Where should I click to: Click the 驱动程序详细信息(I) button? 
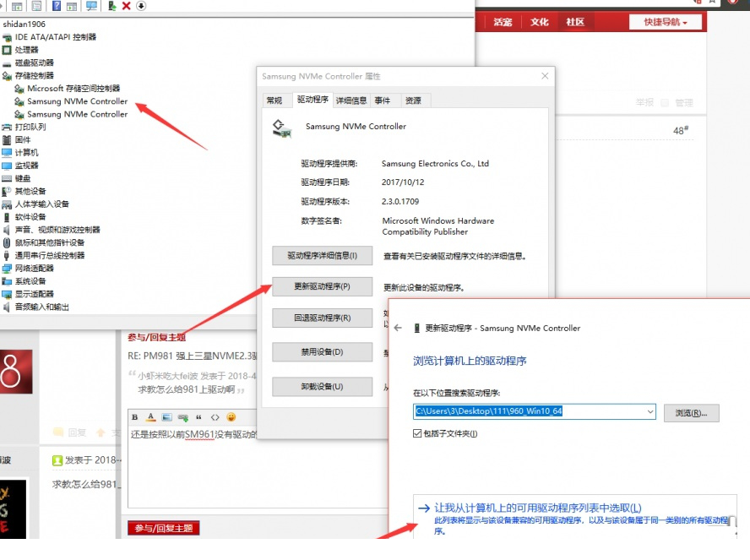[x=323, y=255]
